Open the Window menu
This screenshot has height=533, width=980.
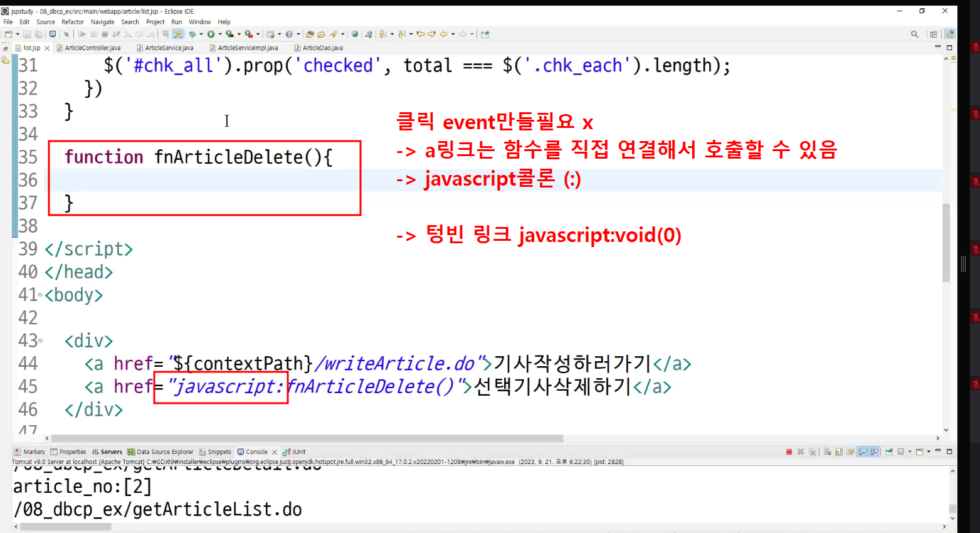(x=200, y=22)
